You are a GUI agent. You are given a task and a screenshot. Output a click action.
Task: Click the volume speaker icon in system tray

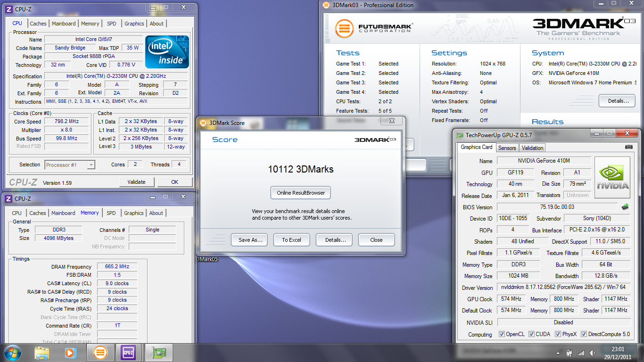(x=592, y=353)
